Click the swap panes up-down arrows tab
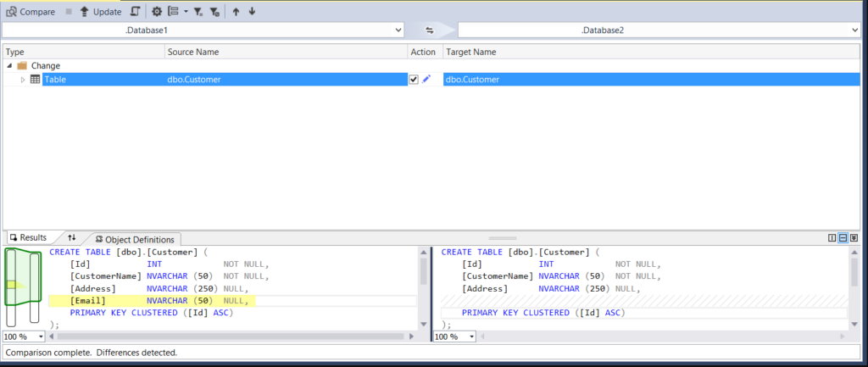The height and width of the screenshot is (367, 868). (71, 237)
